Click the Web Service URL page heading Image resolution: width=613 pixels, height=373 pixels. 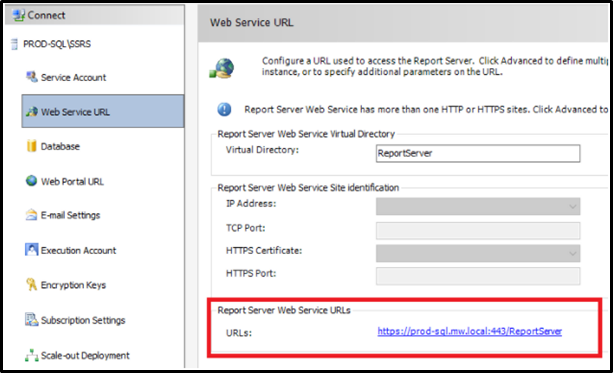[x=251, y=23]
